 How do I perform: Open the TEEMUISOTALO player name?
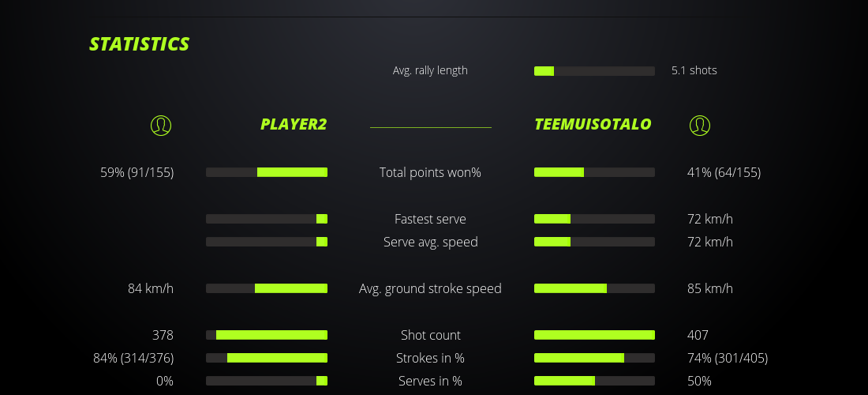click(593, 124)
